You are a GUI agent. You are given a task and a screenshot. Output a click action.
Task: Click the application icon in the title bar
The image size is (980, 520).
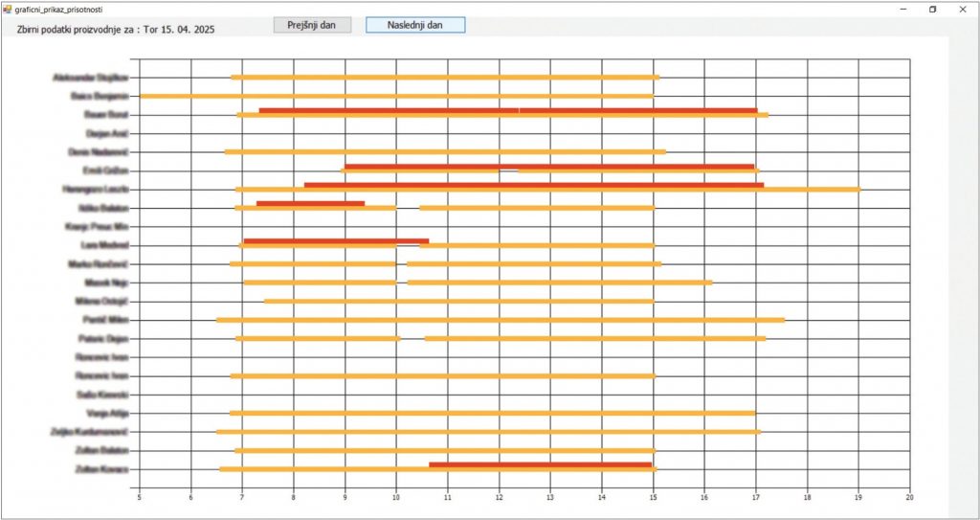(8, 9)
